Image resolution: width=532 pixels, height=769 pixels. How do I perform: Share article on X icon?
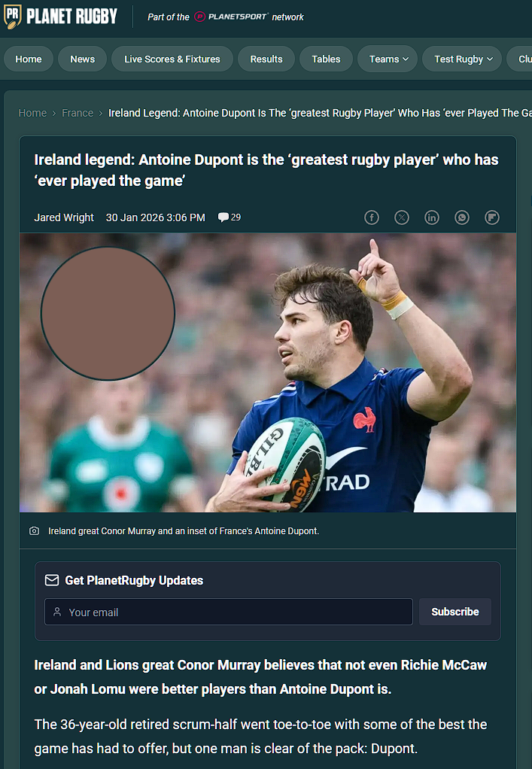click(402, 217)
